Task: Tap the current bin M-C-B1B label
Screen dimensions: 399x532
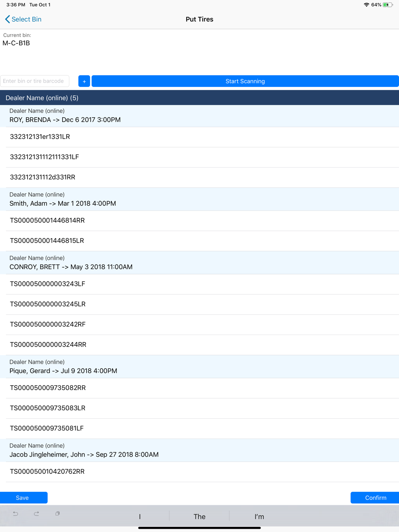Action: (x=16, y=43)
